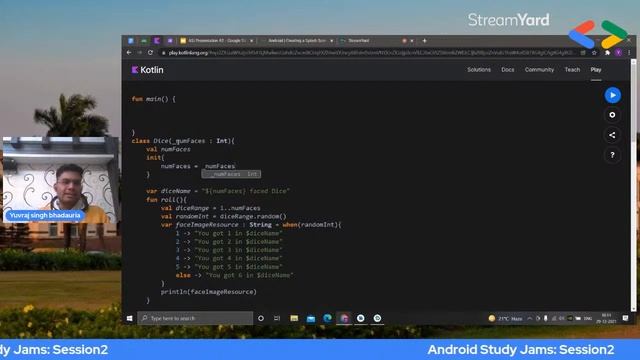
Task: Show hidden system tray icons
Action: [x=529, y=318]
